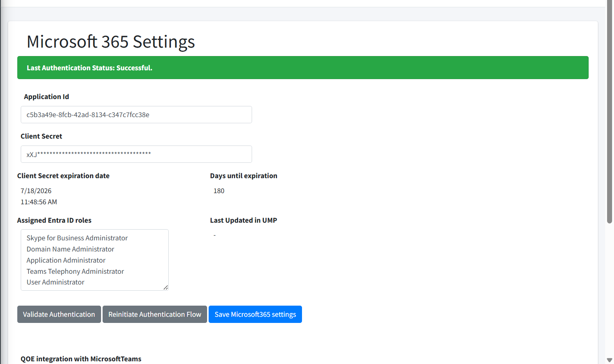Screen dimensions: 614x364
Task: Click the Application Id label
Action: pyautogui.click(x=46, y=97)
